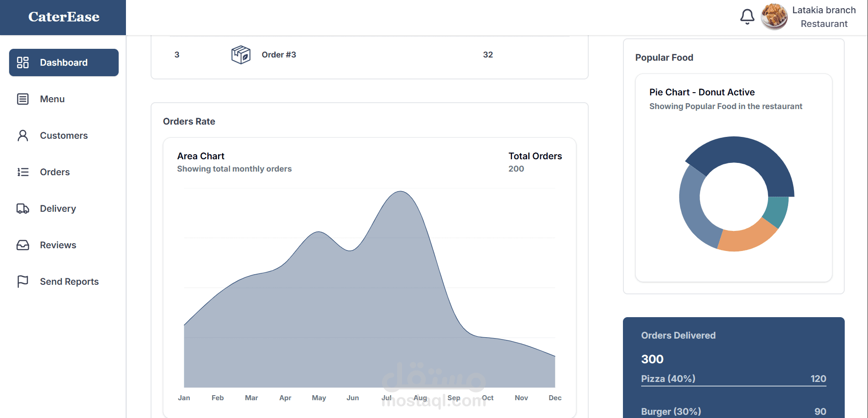Click the notification bell icon
The image size is (868, 418).
(747, 17)
